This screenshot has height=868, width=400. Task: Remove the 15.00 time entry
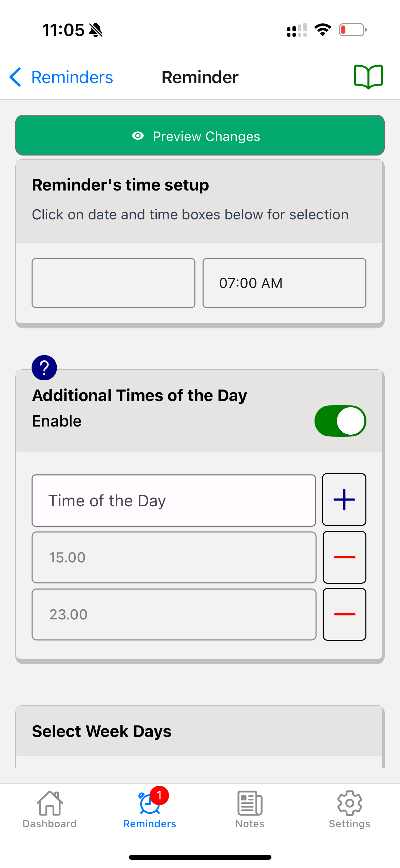(344, 557)
